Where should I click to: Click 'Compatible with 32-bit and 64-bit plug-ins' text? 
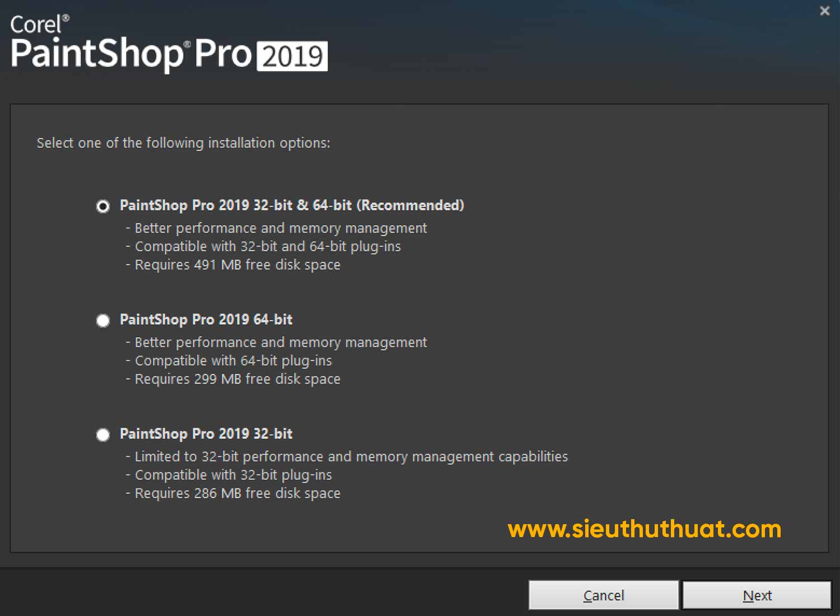(x=263, y=247)
